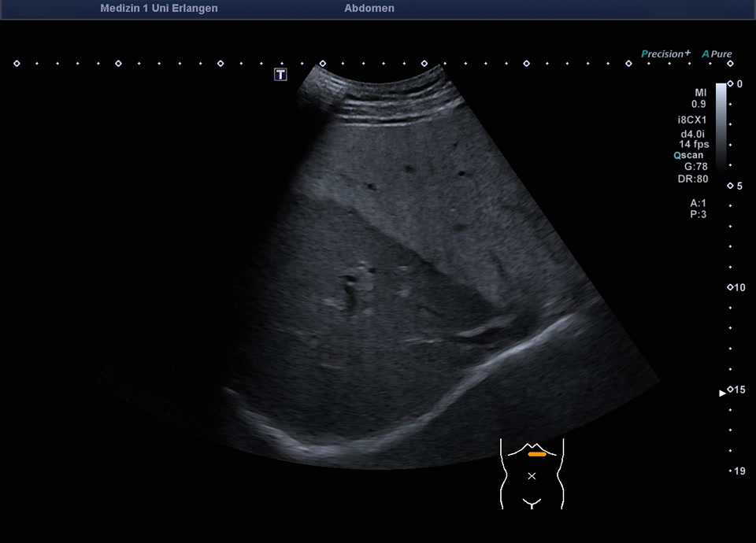Click the 19 cm maximum depth marker
This screenshot has width=756, height=543.
pyautogui.click(x=737, y=471)
